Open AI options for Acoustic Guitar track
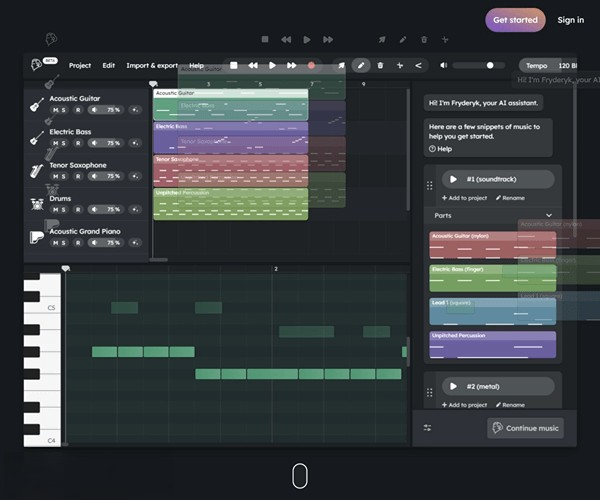Screen dimensions: 600x500 pyautogui.click(x=135, y=110)
